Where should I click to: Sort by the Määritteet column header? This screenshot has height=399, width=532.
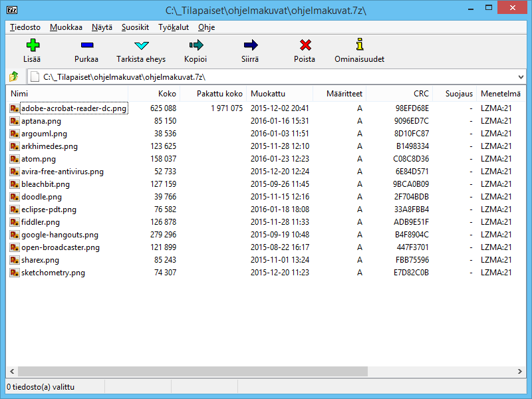pyautogui.click(x=339, y=94)
